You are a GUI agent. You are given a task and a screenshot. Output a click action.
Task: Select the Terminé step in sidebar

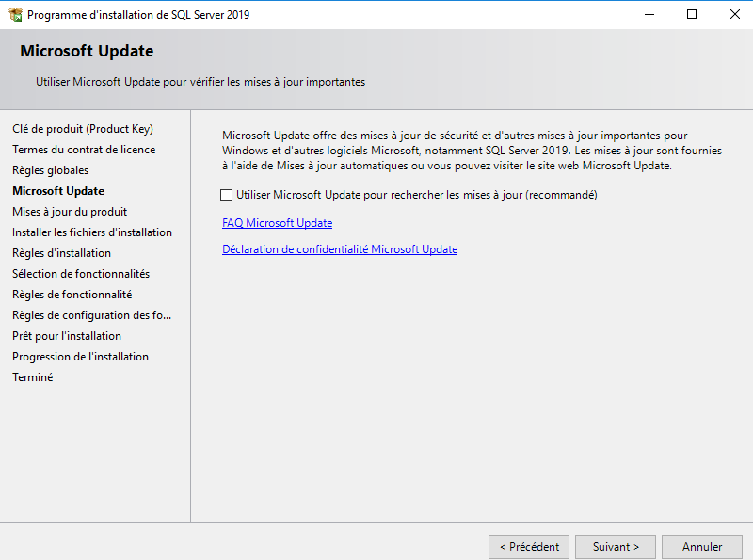(33, 377)
